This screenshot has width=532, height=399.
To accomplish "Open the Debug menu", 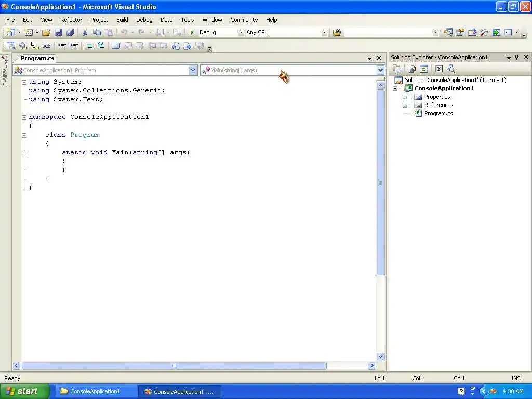I will click(144, 20).
